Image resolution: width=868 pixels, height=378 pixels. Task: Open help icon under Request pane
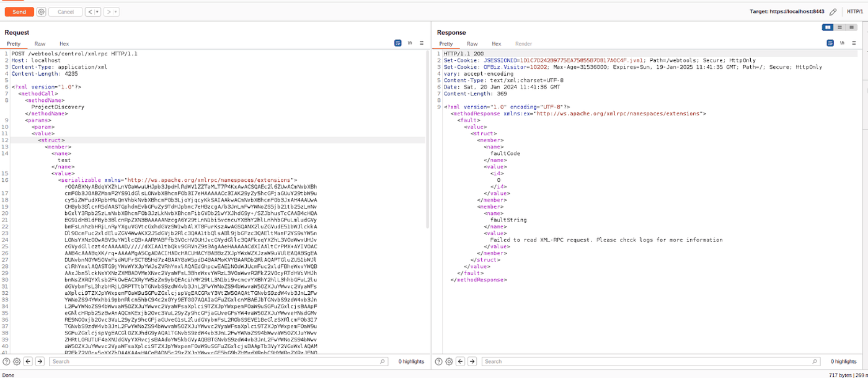6,361
